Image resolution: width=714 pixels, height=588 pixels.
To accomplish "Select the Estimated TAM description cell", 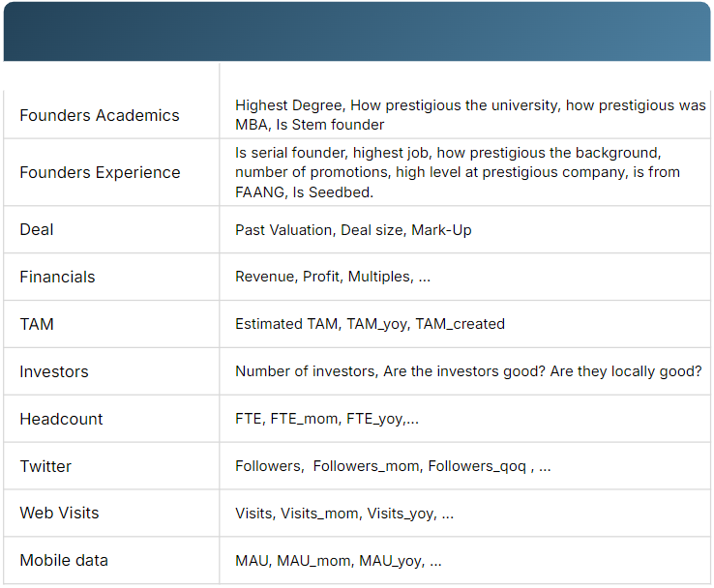I will (370, 324).
